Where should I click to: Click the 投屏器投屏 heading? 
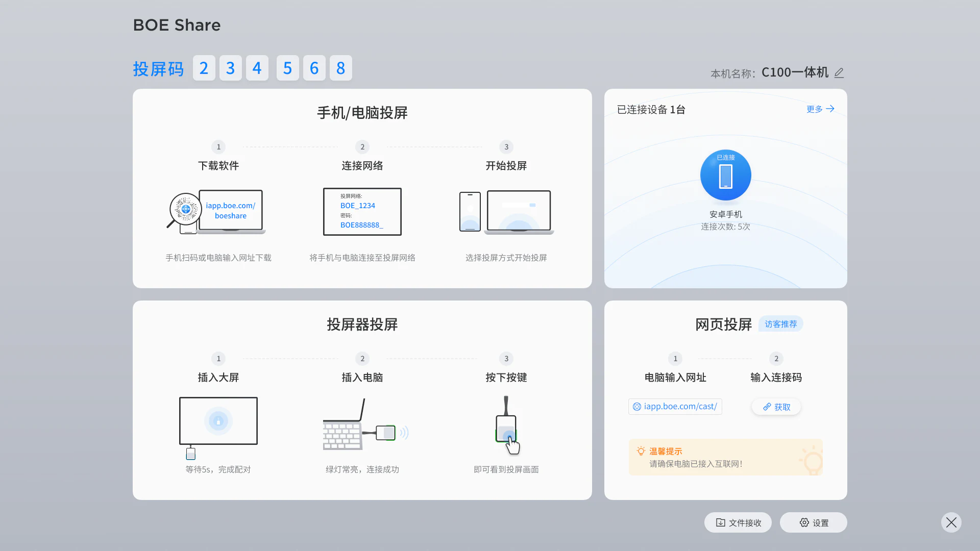tap(362, 324)
